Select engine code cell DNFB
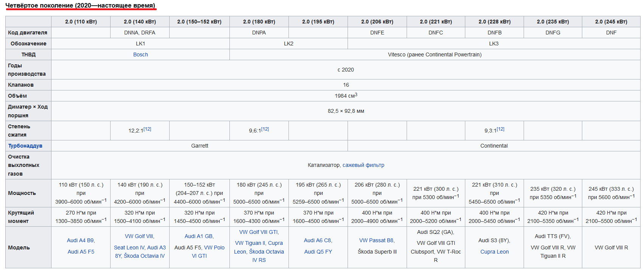 coord(494,33)
